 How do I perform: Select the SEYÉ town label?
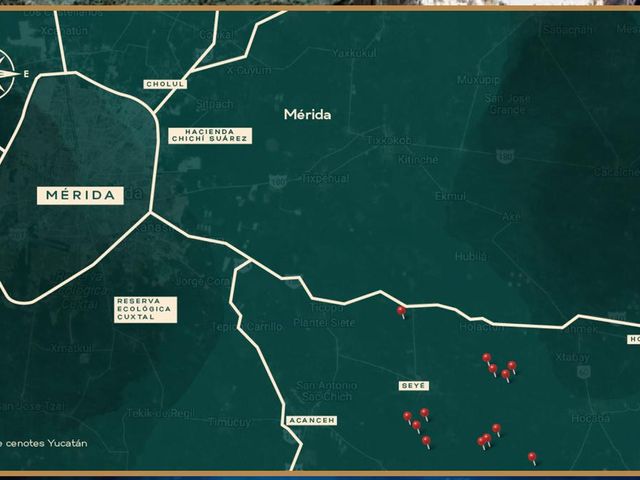coord(413,386)
